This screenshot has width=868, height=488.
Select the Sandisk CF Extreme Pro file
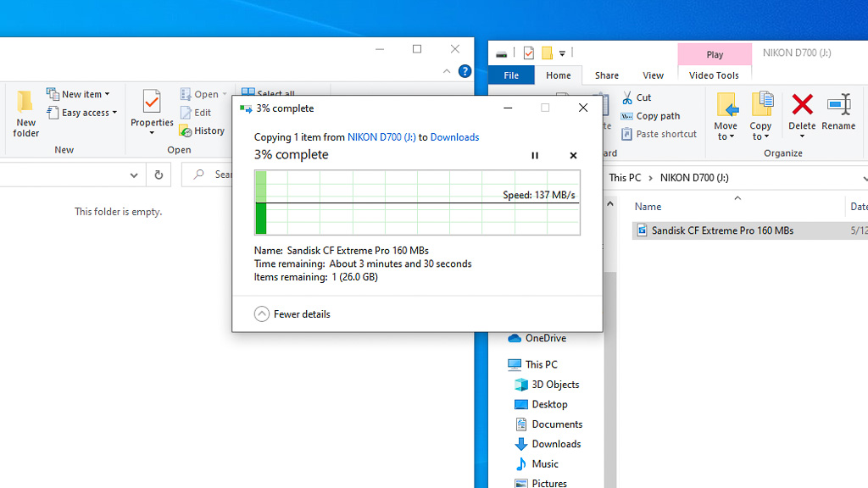coord(721,230)
